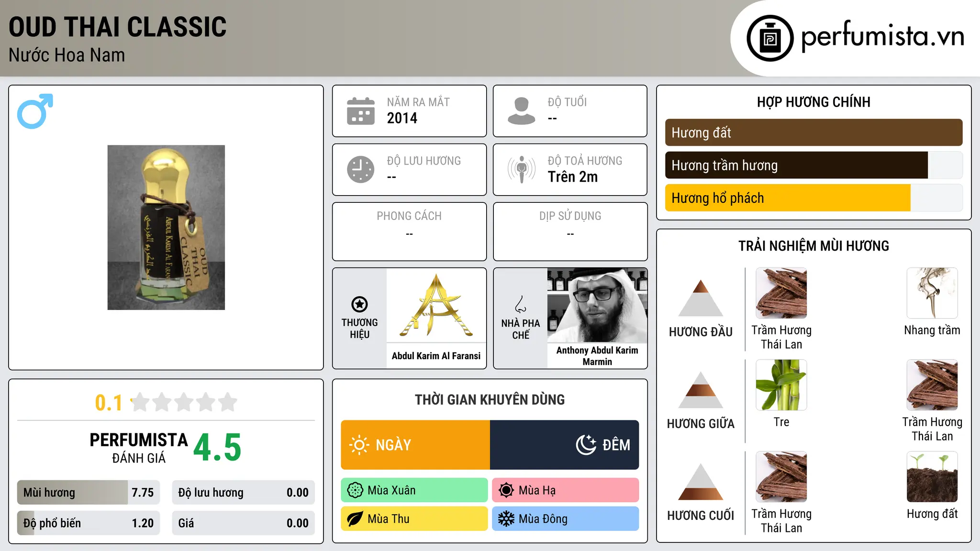Click the star badge icon above Thương hiệu
This screenshot has width=980, height=551.
(359, 304)
